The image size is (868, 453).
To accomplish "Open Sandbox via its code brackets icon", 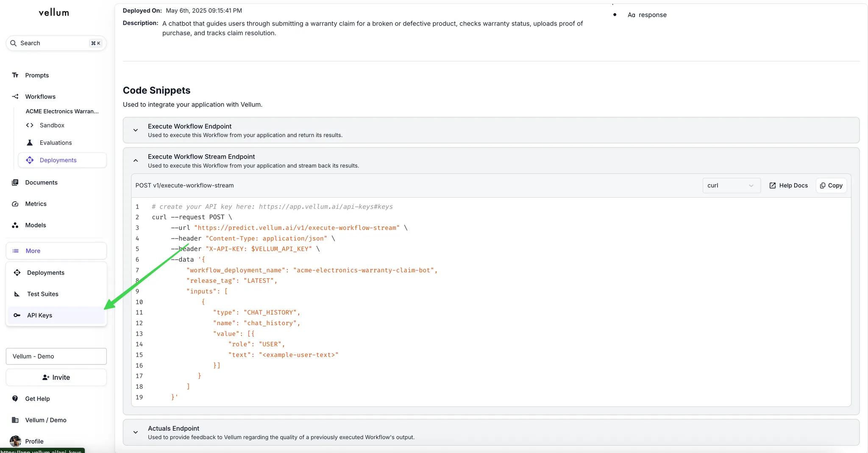I will click(x=30, y=125).
